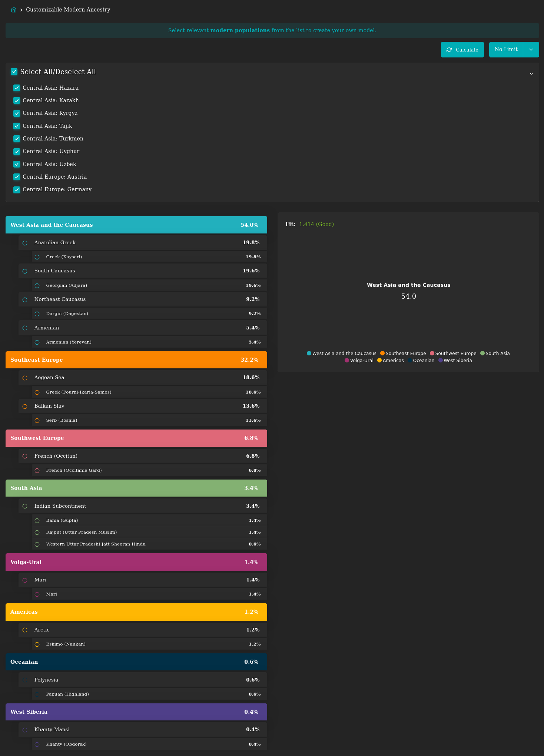
Task: Toggle the Oceanian legend entry
Action: click(421, 361)
